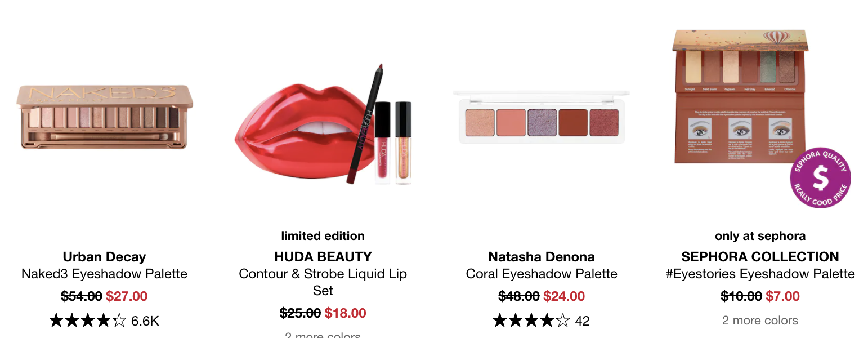Click the Natasha Denona star rating

pos(531,321)
